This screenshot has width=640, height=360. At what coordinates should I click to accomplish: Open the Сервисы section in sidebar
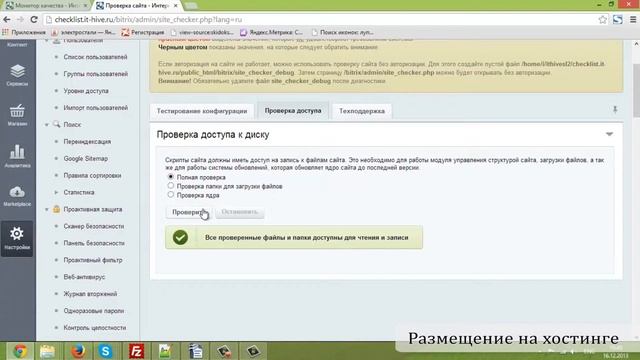[x=17, y=75]
